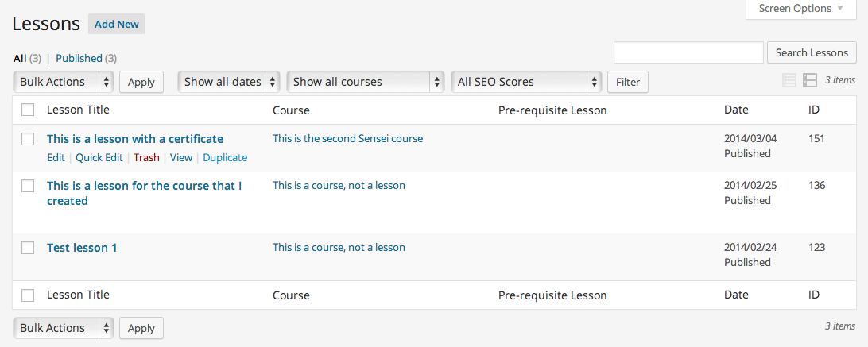Screen dimensions: 868x347
Task: Trash the lesson with a certificate
Action: pos(146,157)
